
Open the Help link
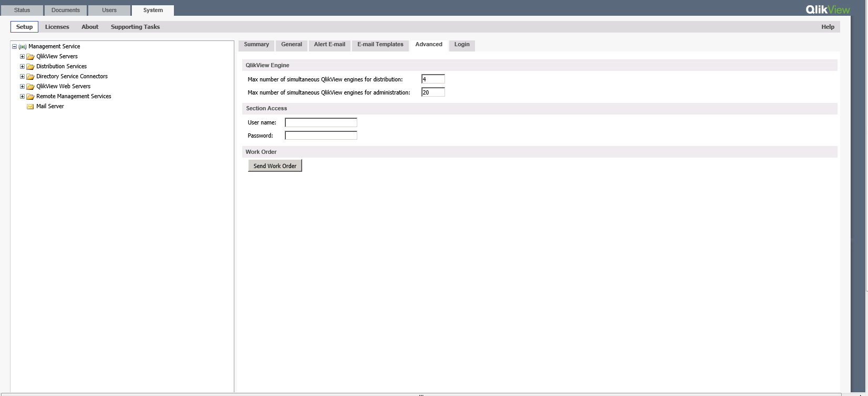click(x=828, y=27)
